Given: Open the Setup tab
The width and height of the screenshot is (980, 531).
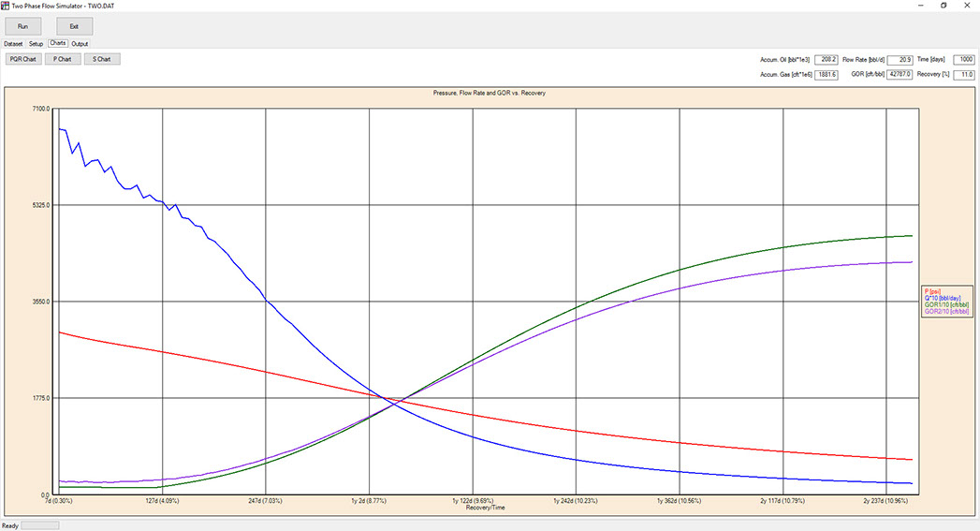Looking at the screenshot, I should [x=36, y=43].
